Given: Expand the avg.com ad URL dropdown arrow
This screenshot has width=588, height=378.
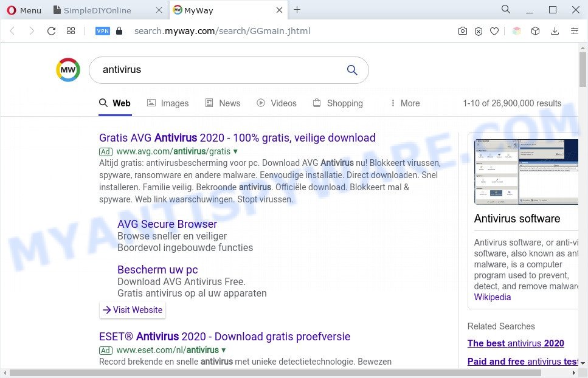Looking at the screenshot, I should pos(235,151).
